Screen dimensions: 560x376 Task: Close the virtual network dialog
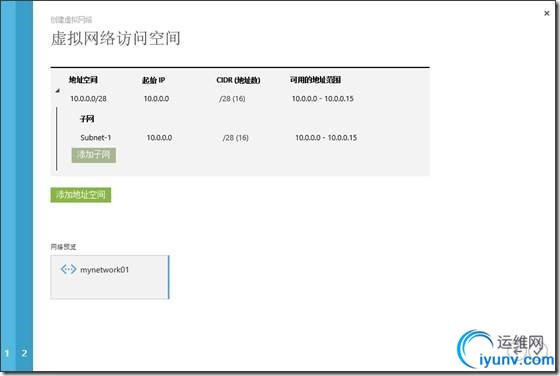546,13
